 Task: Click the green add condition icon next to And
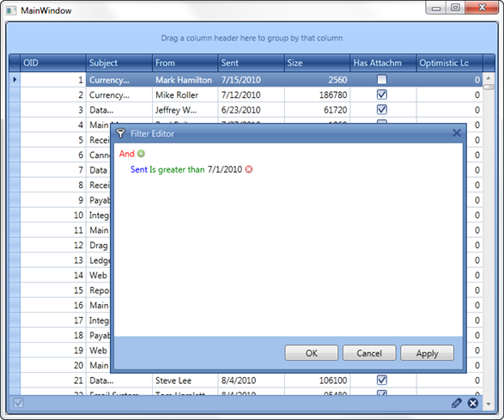click(x=141, y=154)
